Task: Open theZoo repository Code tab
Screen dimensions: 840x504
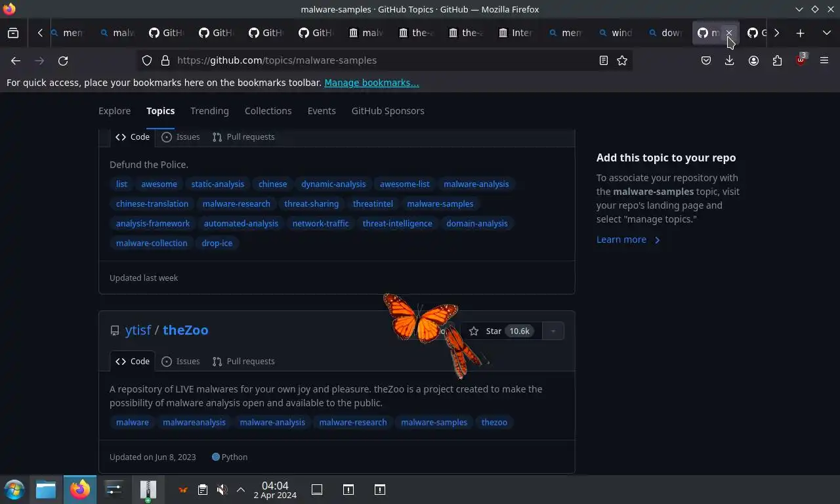Action: tap(133, 362)
